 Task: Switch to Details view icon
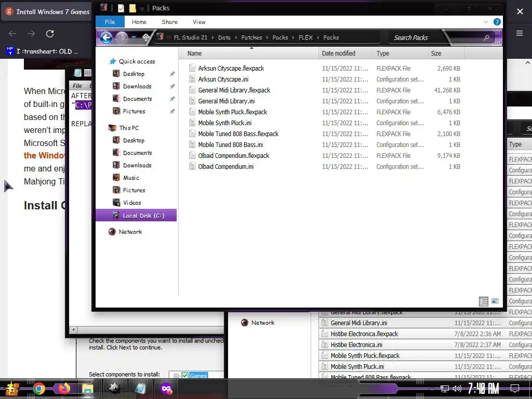(484, 301)
